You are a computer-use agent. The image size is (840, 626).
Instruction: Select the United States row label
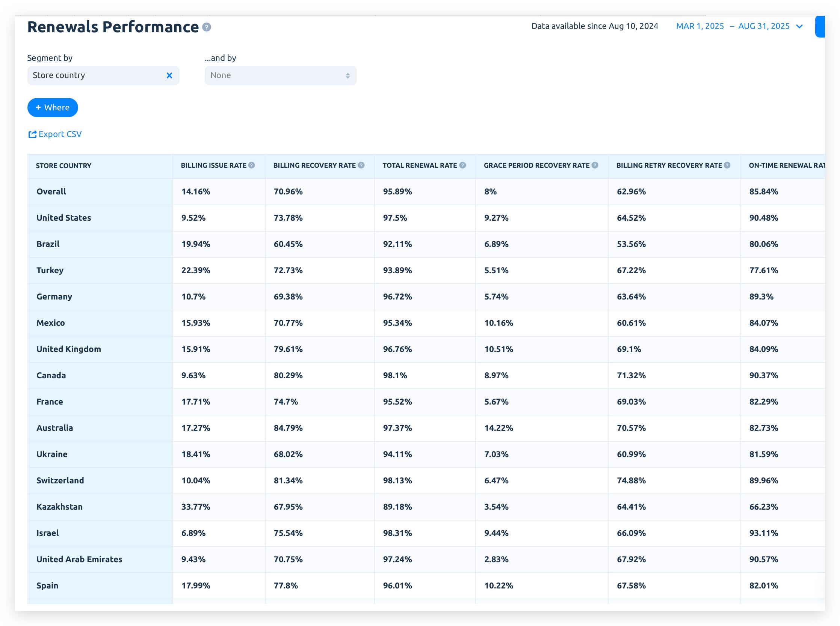click(x=64, y=218)
